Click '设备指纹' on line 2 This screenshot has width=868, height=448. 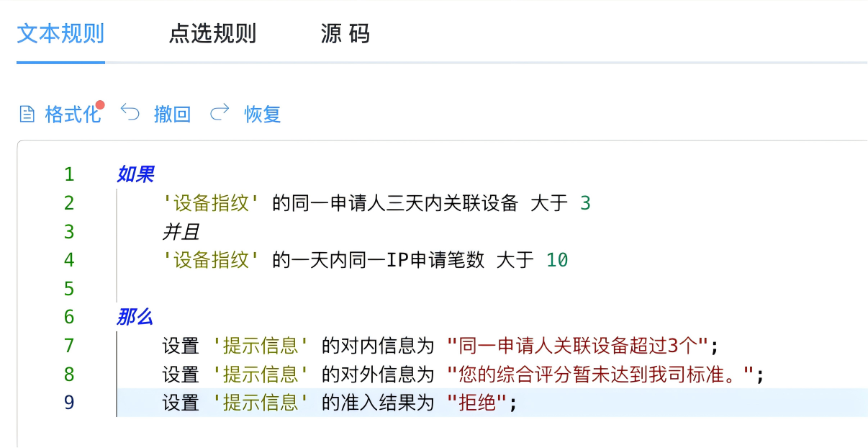click(211, 203)
